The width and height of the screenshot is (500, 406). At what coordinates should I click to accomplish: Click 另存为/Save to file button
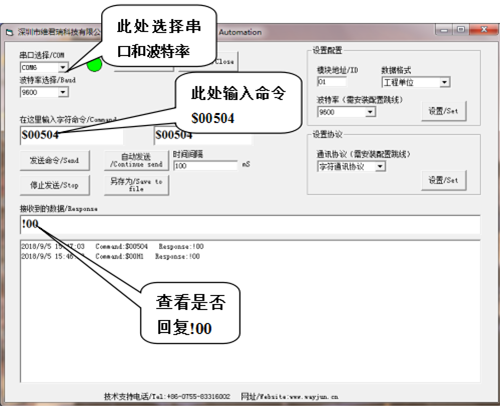point(136,185)
